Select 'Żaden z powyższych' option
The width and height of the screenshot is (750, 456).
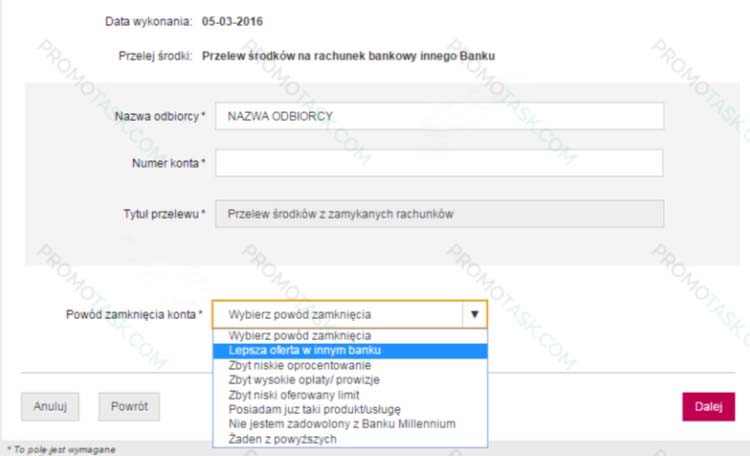point(350,439)
